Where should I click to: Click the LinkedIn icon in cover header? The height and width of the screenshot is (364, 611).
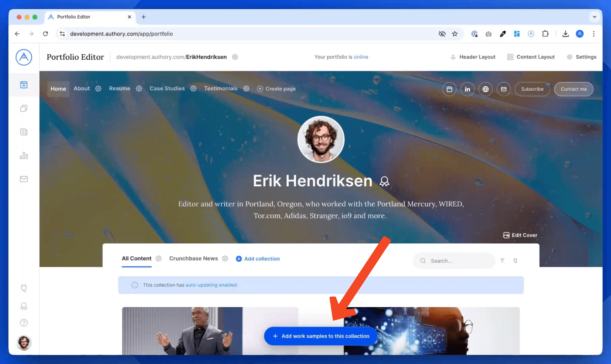467,89
